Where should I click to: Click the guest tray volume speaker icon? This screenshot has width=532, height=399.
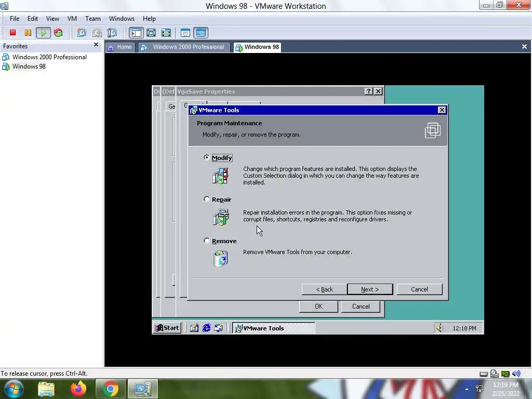click(x=440, y=328)
